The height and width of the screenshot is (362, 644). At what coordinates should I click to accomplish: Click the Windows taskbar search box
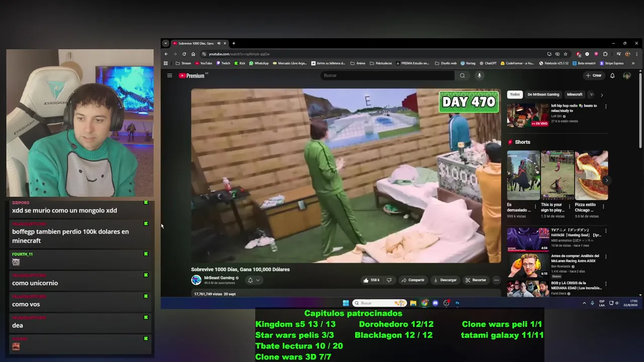379,303
